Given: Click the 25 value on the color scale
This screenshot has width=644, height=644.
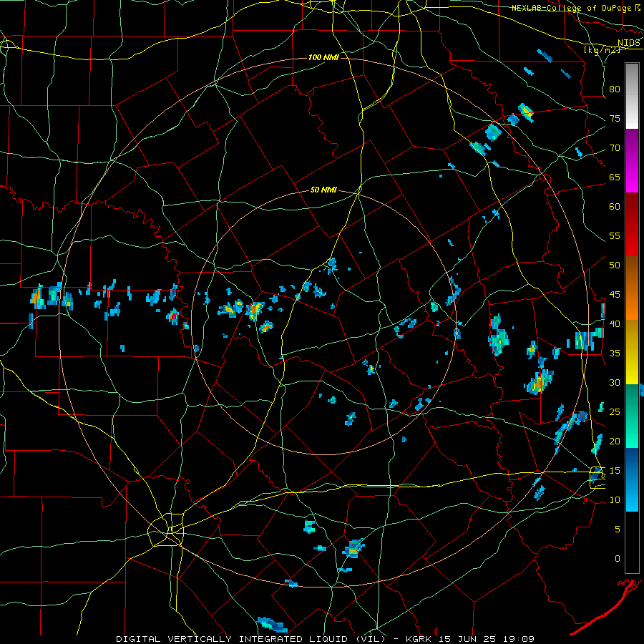Looking at the screenshot, I should tap(615, 412).
